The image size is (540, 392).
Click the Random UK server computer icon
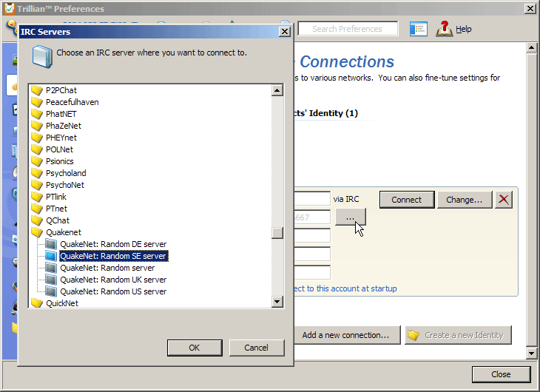51,280
